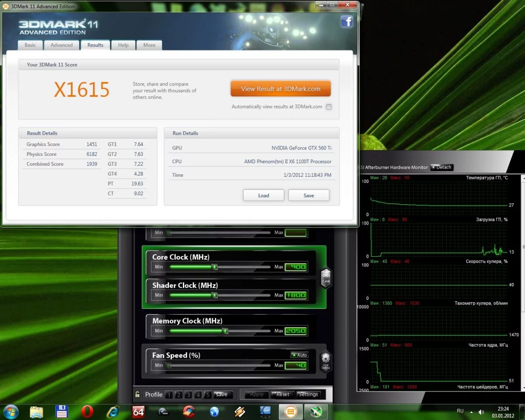Click View Result at 3DMark.com button
The height and width of the screenshot is (420, 525).
[280, 89]
